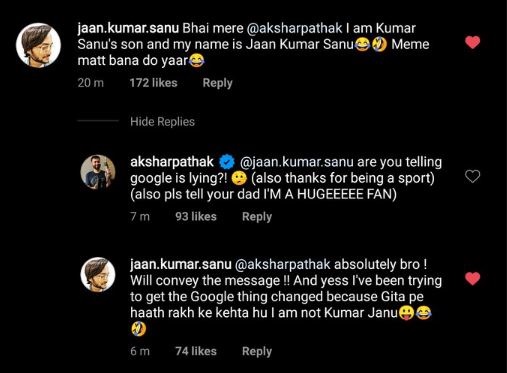This screenshot has width=507, height=373.
Task: Click username jaan.kumar.sanu on bottom reply
Action: coord(181,264)
